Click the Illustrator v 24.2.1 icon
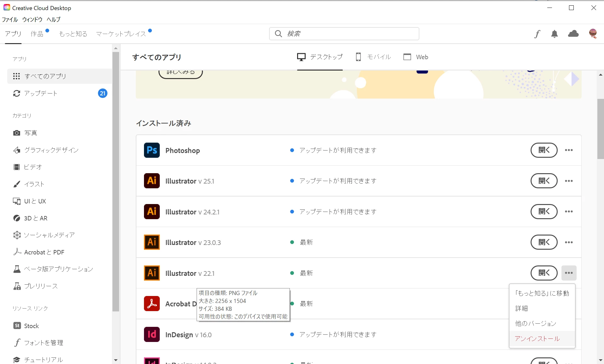 point(152,212)
